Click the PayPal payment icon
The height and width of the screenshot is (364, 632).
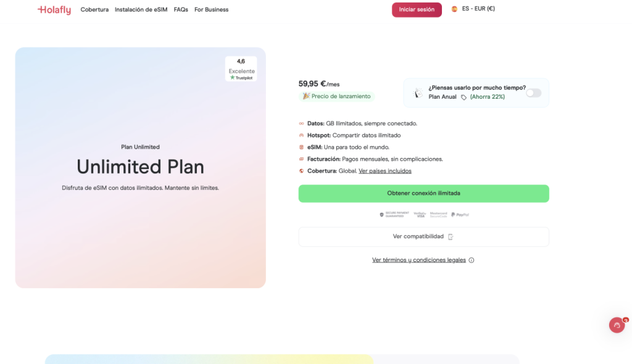tap(459, 214)
